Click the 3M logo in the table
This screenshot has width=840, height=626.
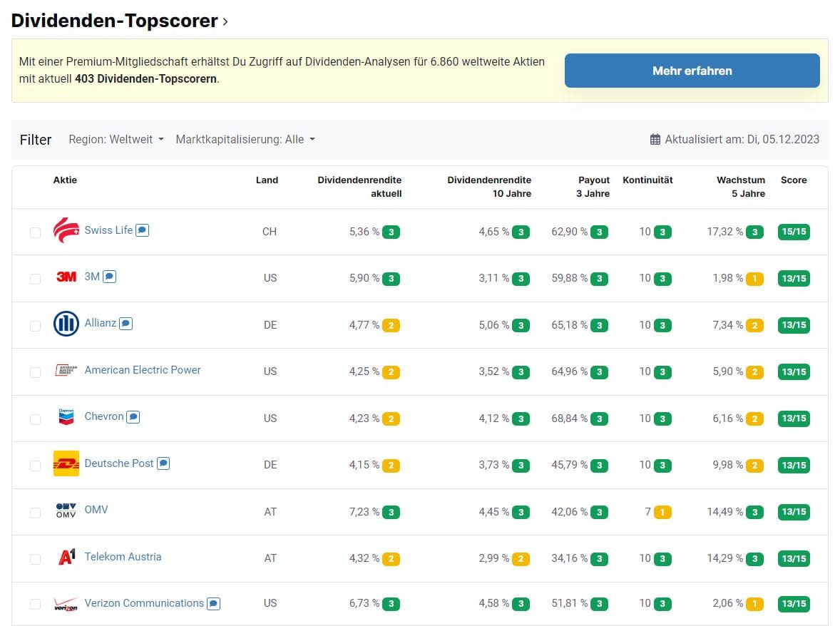tap(65, 278)
